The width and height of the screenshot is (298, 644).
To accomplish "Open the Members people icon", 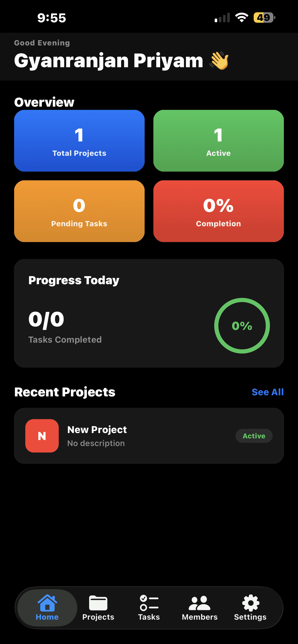I will point(199,603).
